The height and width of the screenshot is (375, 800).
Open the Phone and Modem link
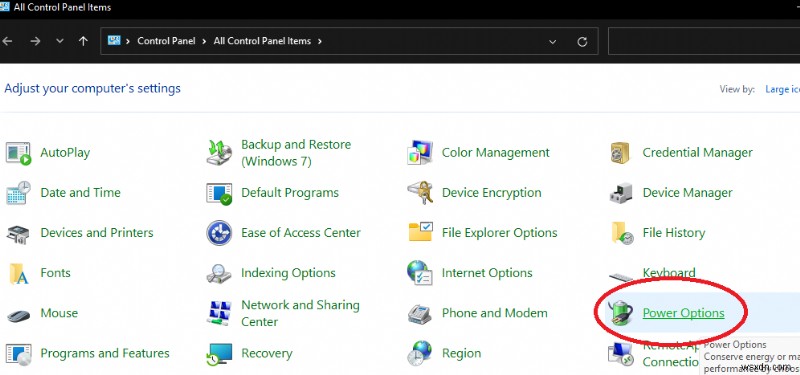[494, 313]
